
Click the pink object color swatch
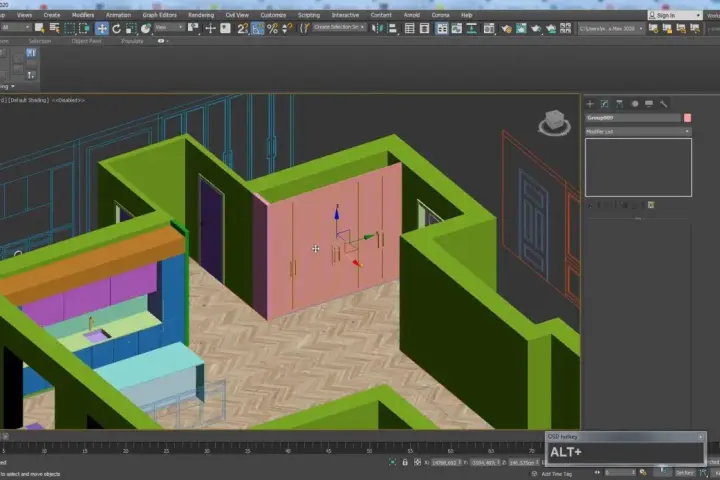[x=687, y=118]
